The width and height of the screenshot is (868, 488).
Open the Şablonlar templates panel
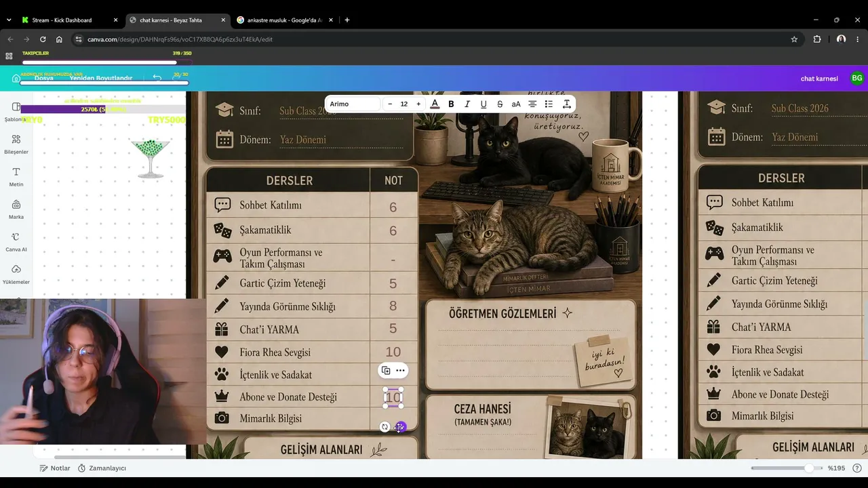(x=16, y=112)
